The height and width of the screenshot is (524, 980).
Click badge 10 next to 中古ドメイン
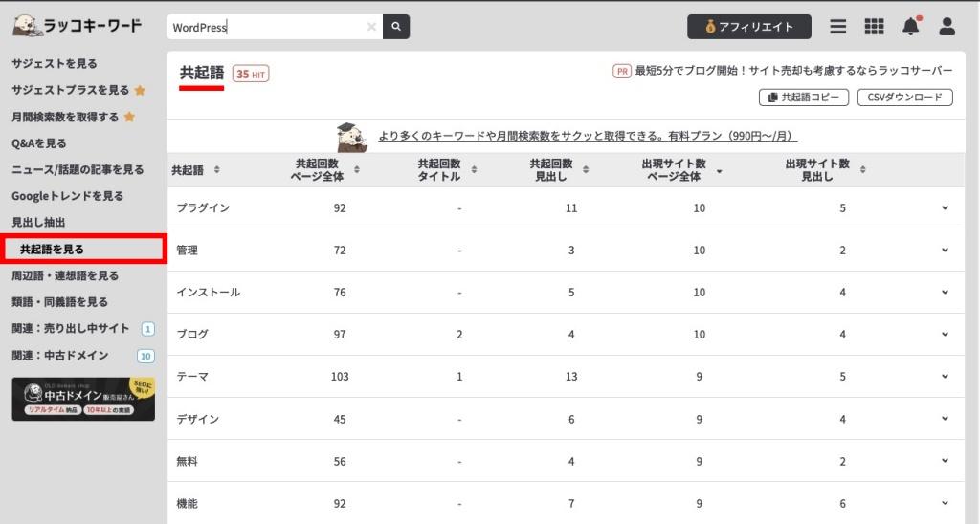coord(145,356)
